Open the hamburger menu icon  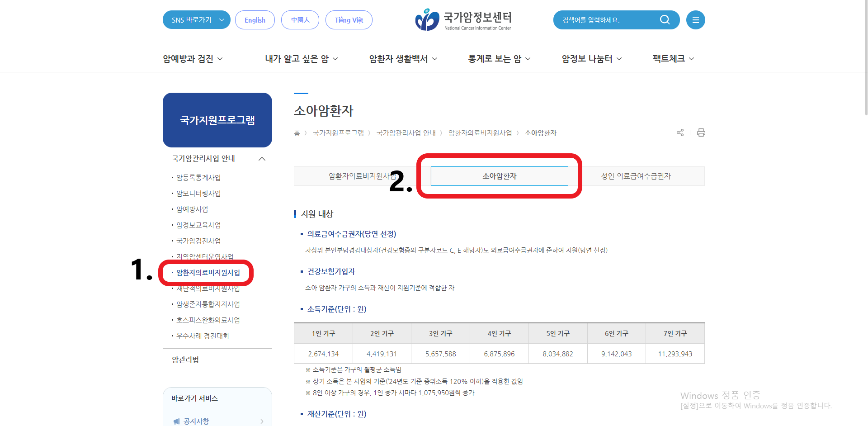pos(695,19)
